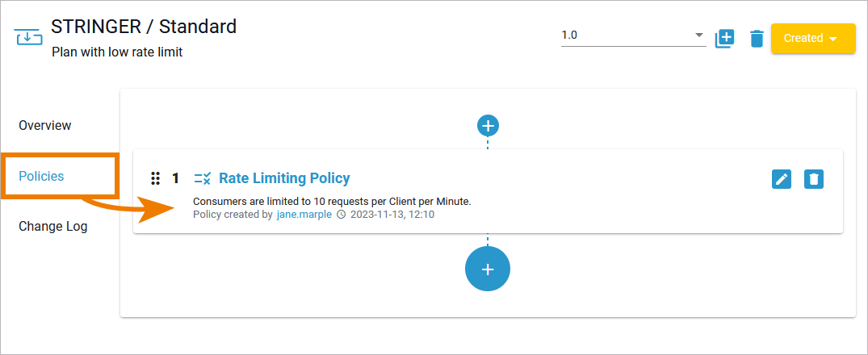Click the drag handle on policy 1
This screenshot has height=355, width=868.
pyautogui.click(x=157, y=178)
